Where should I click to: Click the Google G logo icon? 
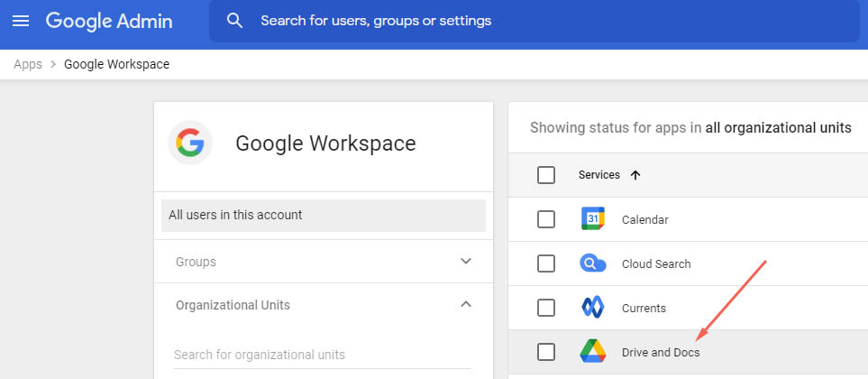tap(190, 143)
